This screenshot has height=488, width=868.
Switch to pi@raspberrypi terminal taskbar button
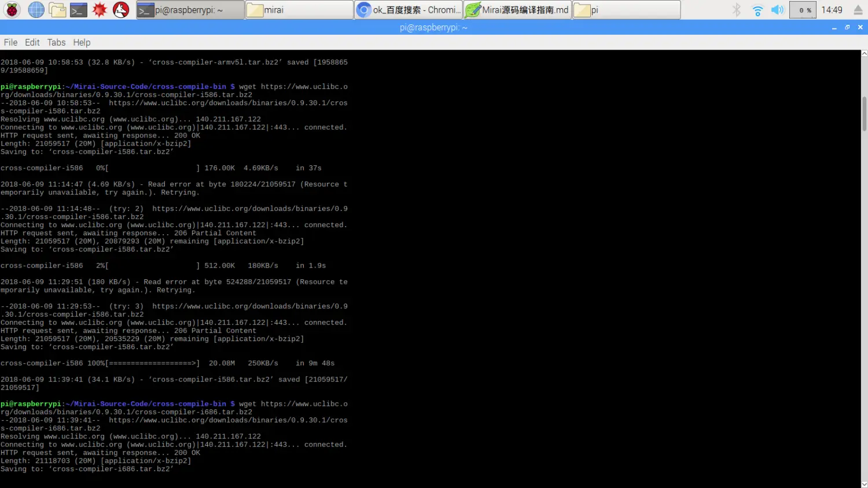(190, 10)
